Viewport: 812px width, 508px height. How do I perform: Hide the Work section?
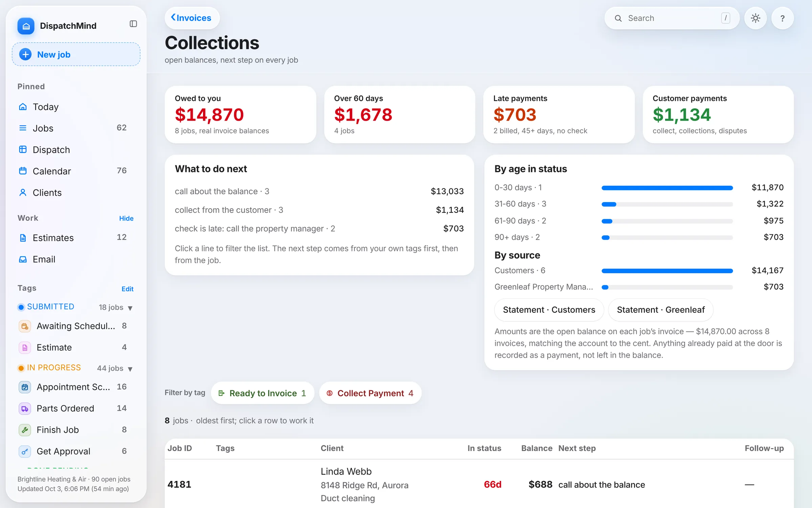point(126,218)
